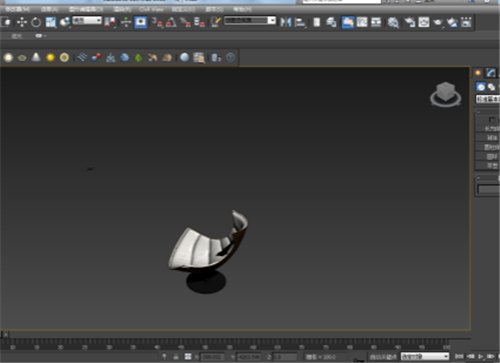The width and height of the screenshot is (500, 363).
Task: Open the Rendered Frame Window icon
Action: pos(424,22)
